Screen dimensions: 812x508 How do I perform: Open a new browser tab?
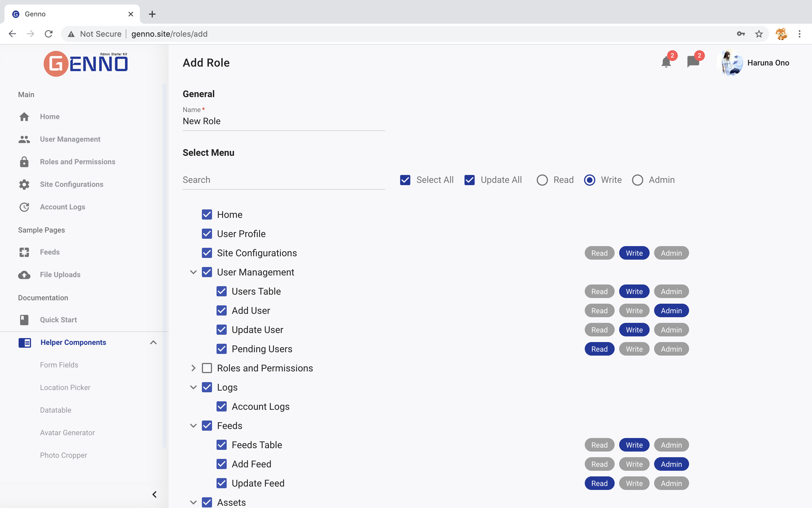coord(152,14)
